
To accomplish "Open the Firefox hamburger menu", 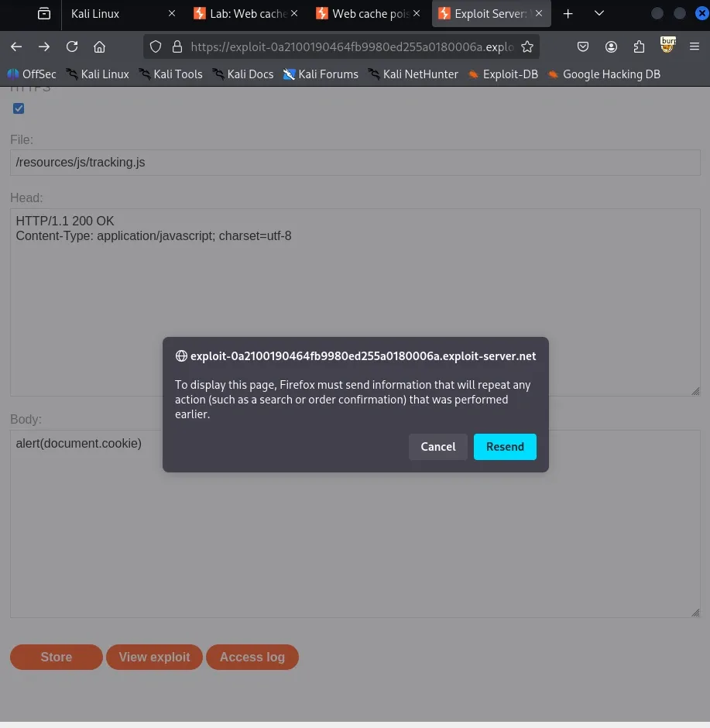I will point(695,46).
